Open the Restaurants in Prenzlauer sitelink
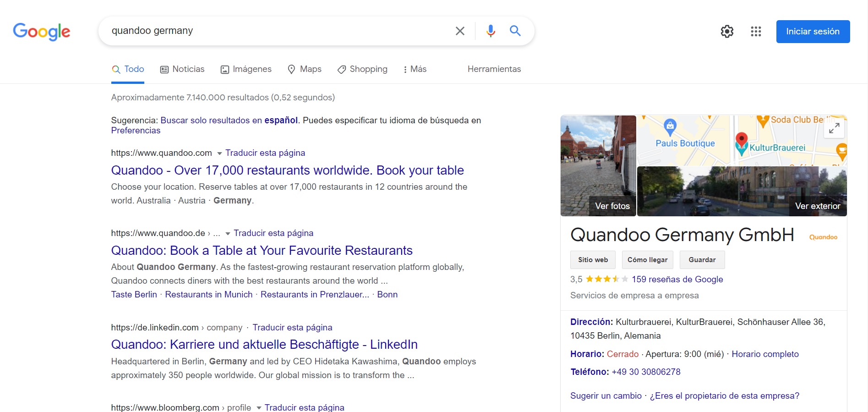868x412 pixels. [315, 295]
